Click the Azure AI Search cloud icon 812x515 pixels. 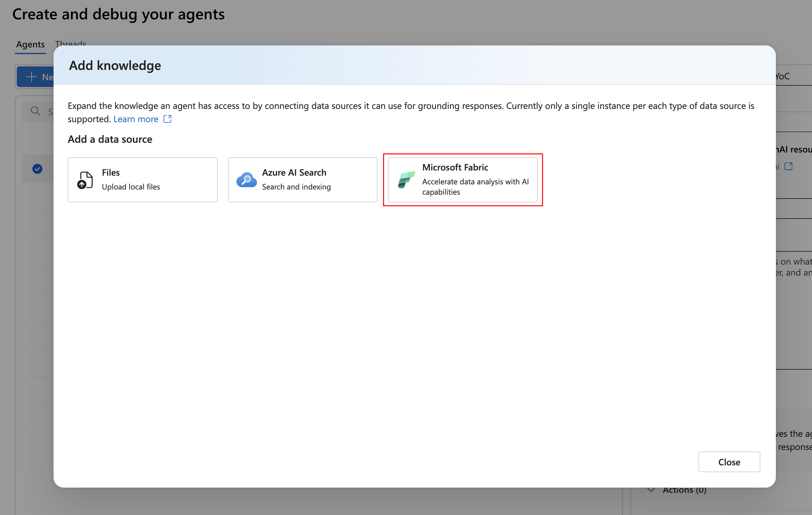(246, 180)
